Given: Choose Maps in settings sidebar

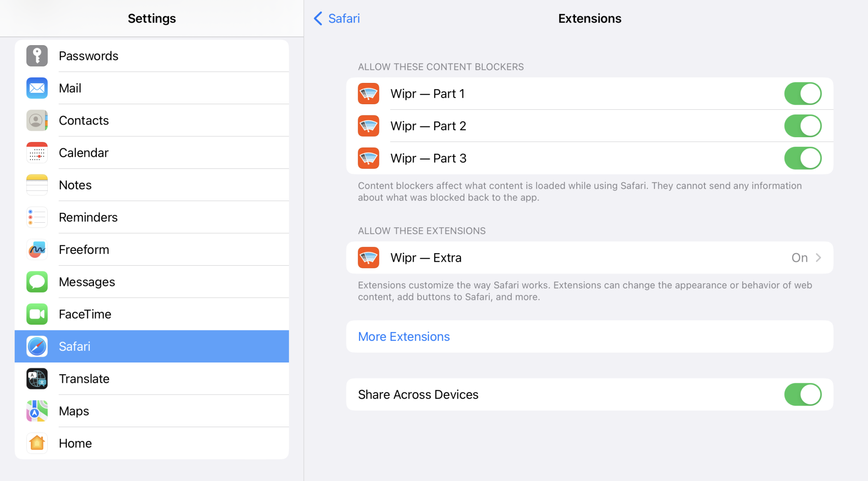Looking at the screenshot, I should (x=152, y=411).
